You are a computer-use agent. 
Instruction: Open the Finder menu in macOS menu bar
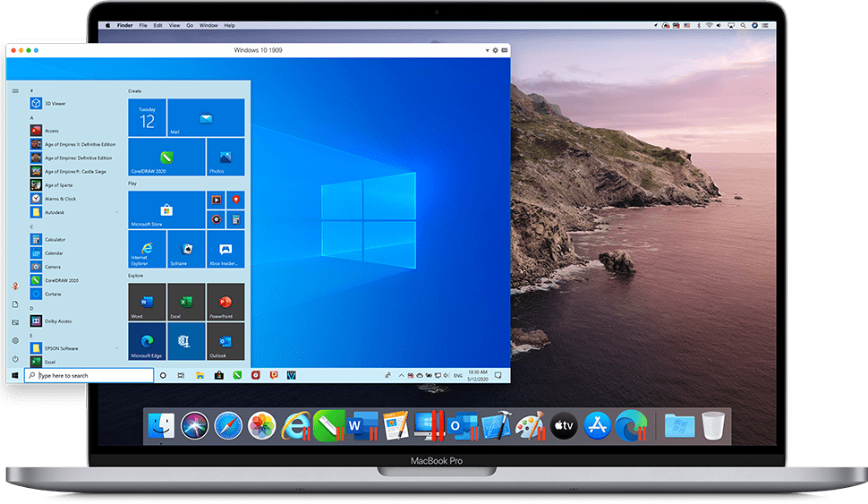(x=124, y=25)
